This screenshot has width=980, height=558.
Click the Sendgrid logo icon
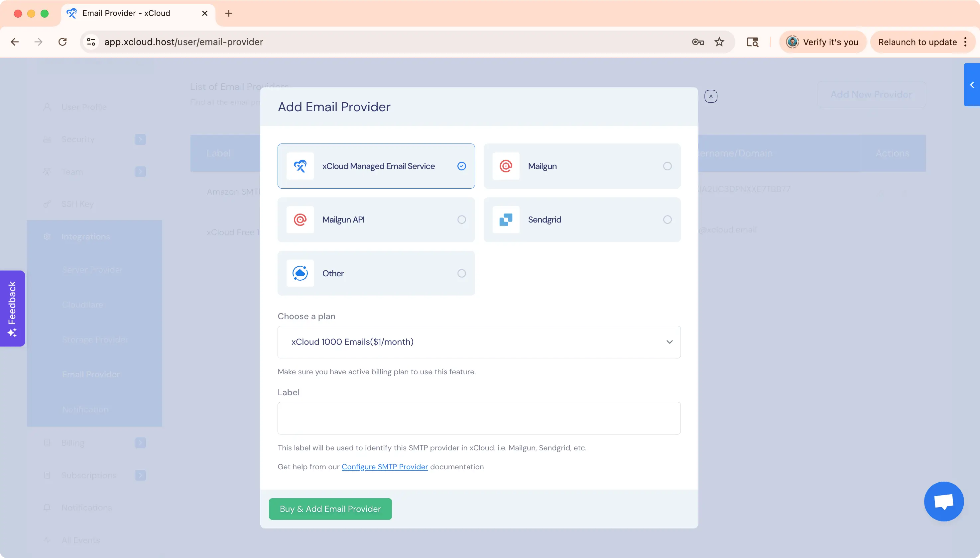tap(506, 220)
